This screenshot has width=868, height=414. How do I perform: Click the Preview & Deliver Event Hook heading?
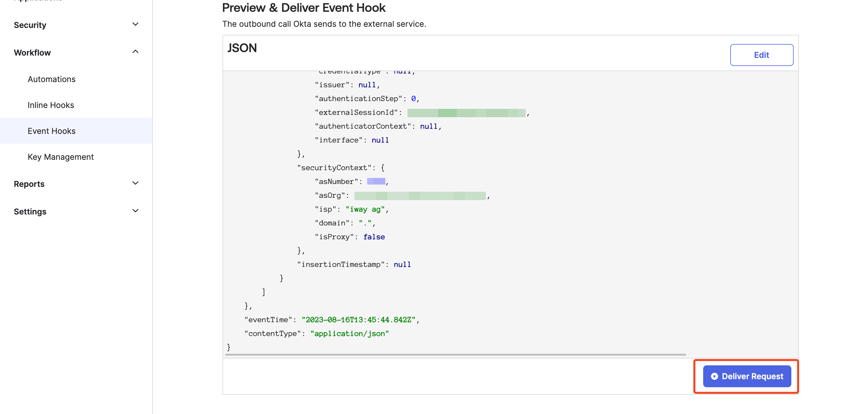[x=303, y=7]
